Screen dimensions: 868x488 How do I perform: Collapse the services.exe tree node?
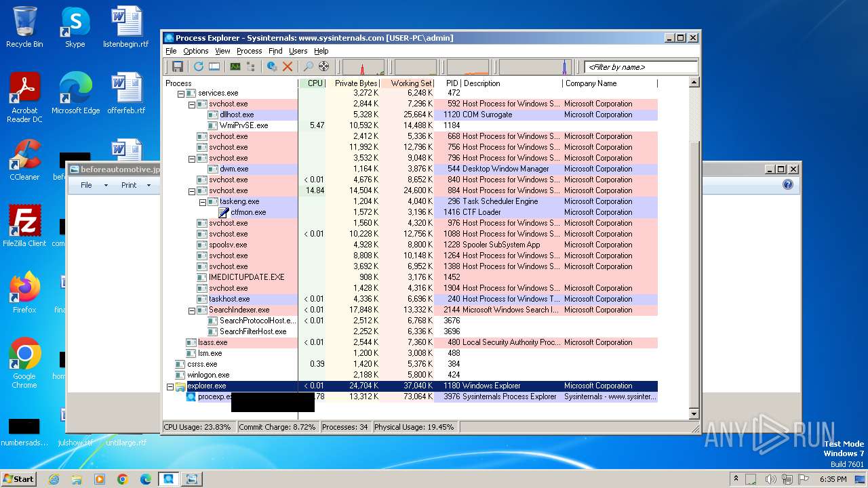click(181, 94)
